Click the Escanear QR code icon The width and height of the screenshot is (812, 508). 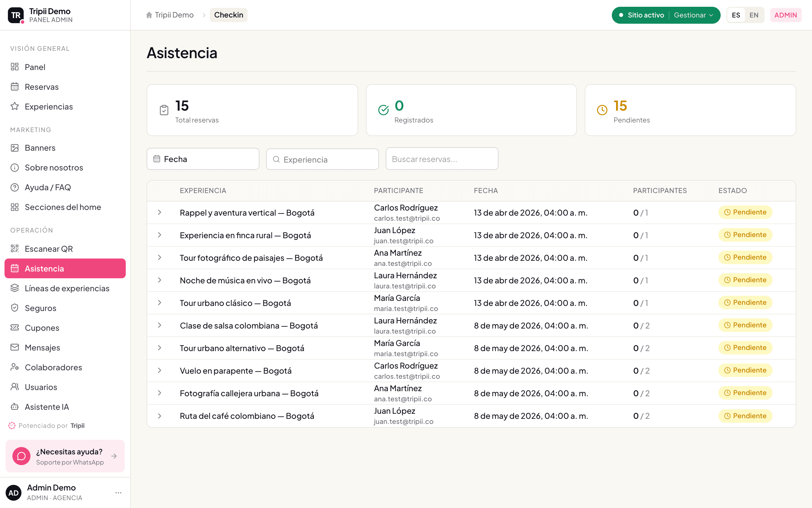pos(15,249)
